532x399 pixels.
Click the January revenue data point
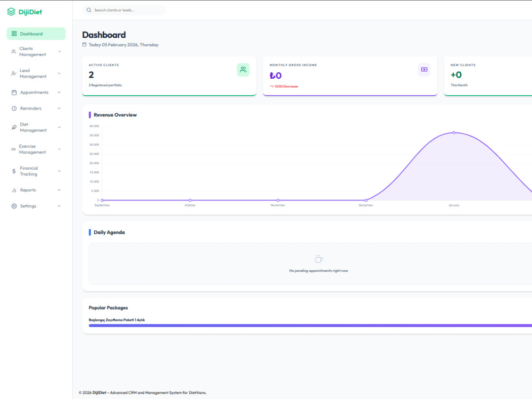tap(454, 132)
